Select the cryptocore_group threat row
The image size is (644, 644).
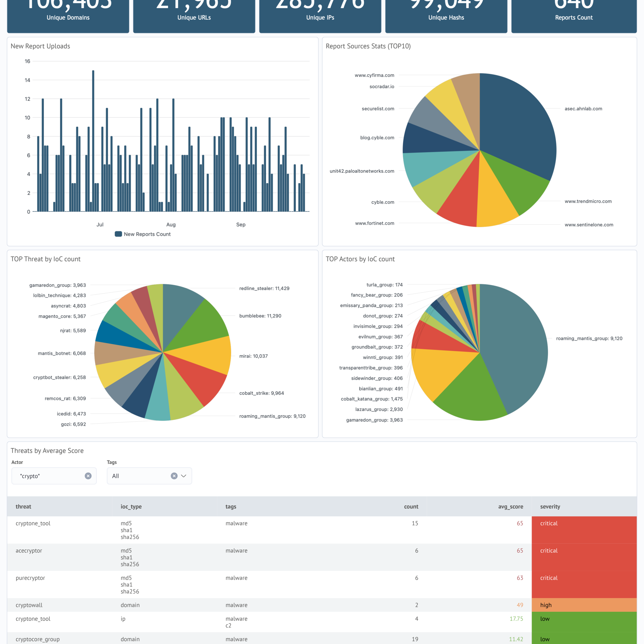[322, 639]
